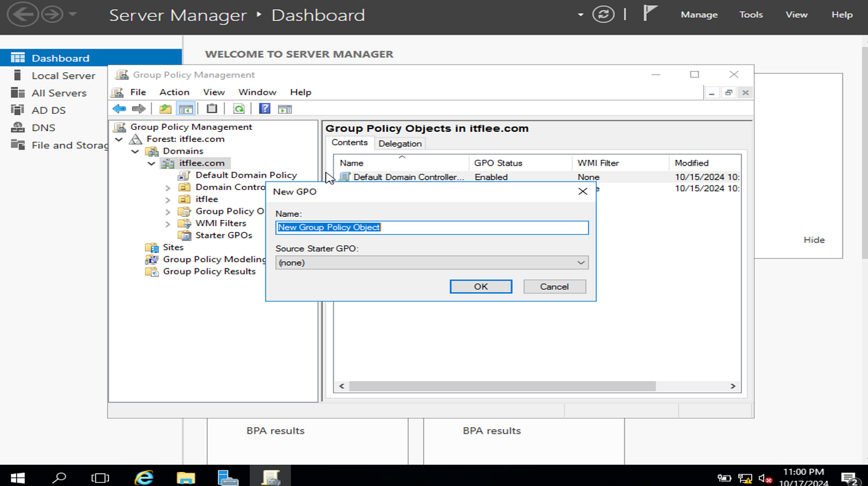Open Help via blue question mark icon
This screenshot has width=868, height=486.
point(265,109)
